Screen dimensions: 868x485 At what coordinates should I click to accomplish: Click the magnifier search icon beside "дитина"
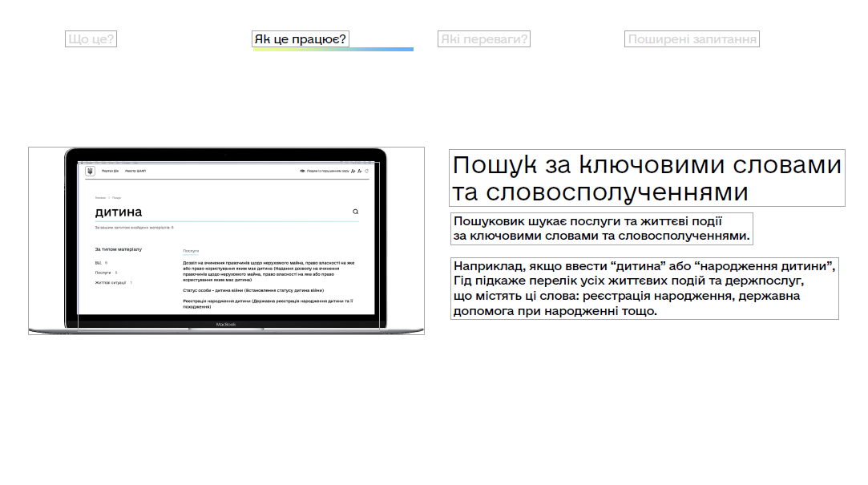(355, 212)
